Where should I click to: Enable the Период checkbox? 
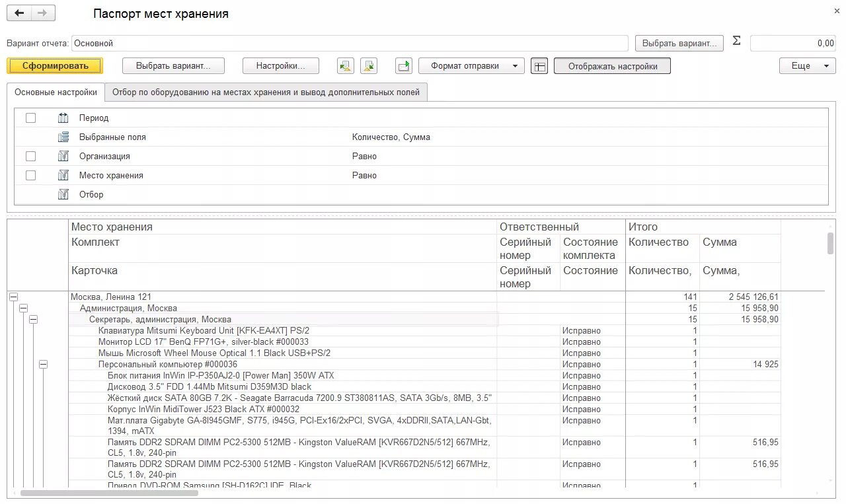(30, 118)
